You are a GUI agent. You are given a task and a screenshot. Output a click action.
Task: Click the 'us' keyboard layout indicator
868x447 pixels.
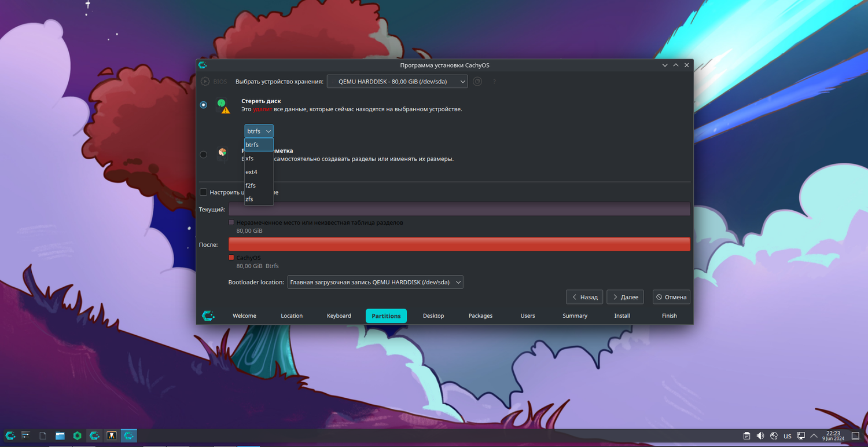click(788, 435)
